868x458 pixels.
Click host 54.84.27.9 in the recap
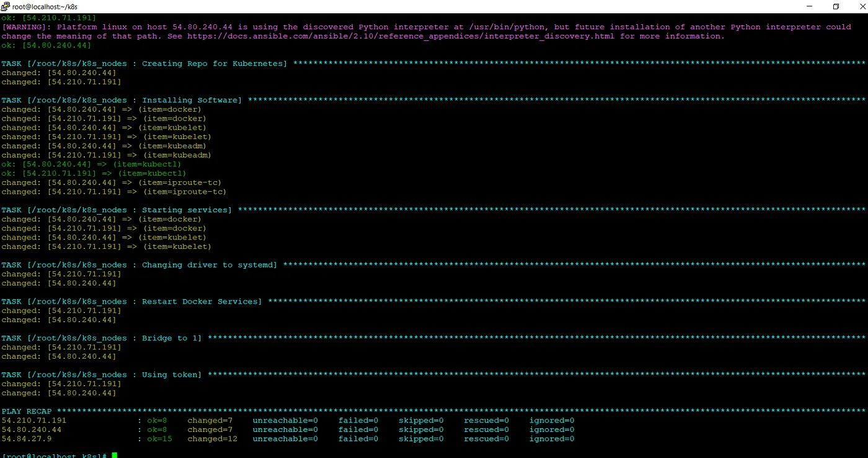click(x=27, y=439)
